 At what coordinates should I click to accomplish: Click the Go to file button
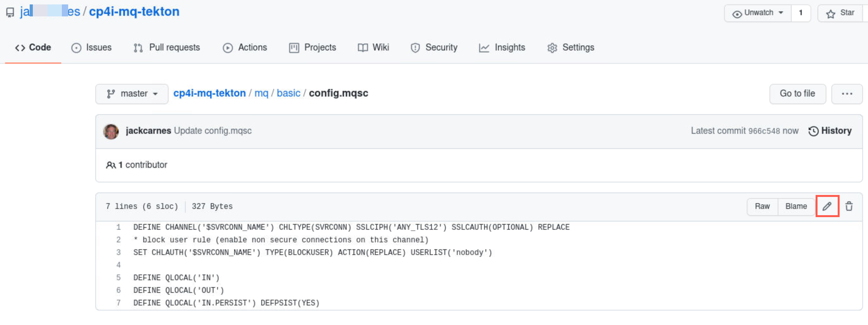797,94
